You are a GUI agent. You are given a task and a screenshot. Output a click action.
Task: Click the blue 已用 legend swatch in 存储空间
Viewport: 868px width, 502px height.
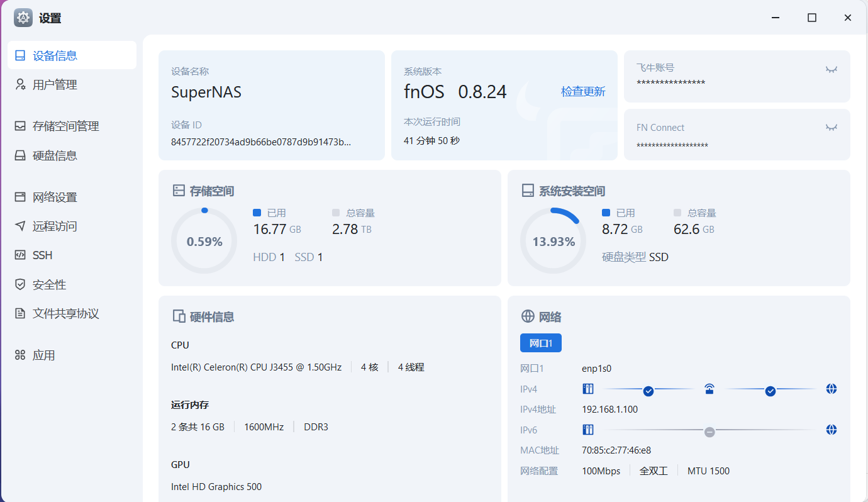click(x=257, y=213)
